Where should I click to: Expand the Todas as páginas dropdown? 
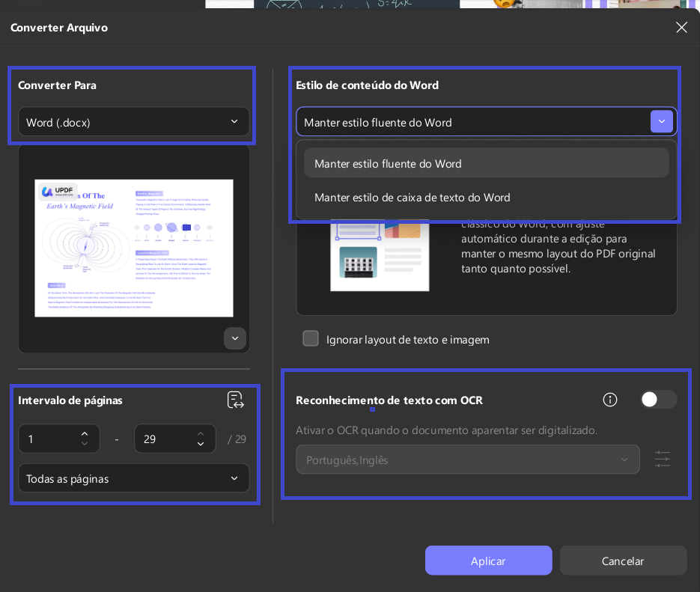click(x=133, y=478)
